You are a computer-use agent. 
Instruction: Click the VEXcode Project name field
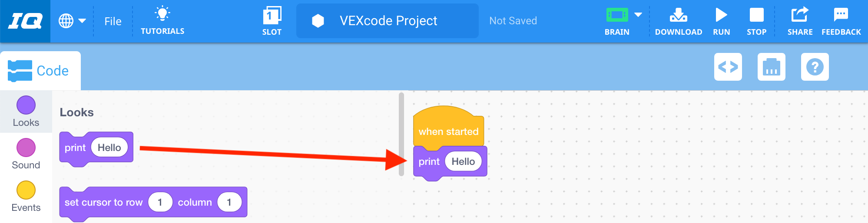pos(388,21)
